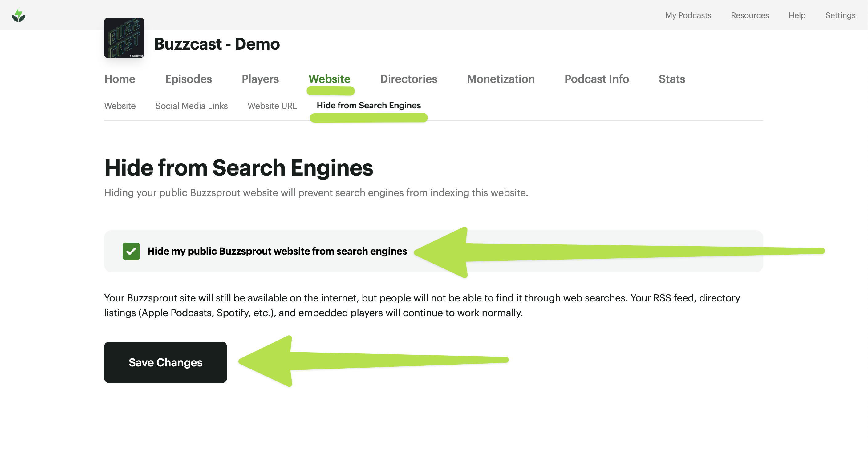Viewport: 868px width, 468px height.
Task: Switch to the Episodes tab
Action: click(189, 79)
